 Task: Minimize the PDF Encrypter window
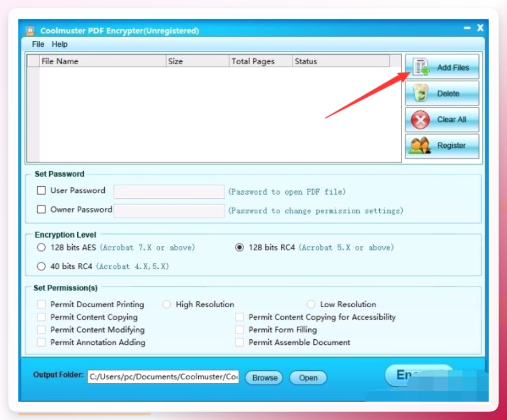click(467, 28)
